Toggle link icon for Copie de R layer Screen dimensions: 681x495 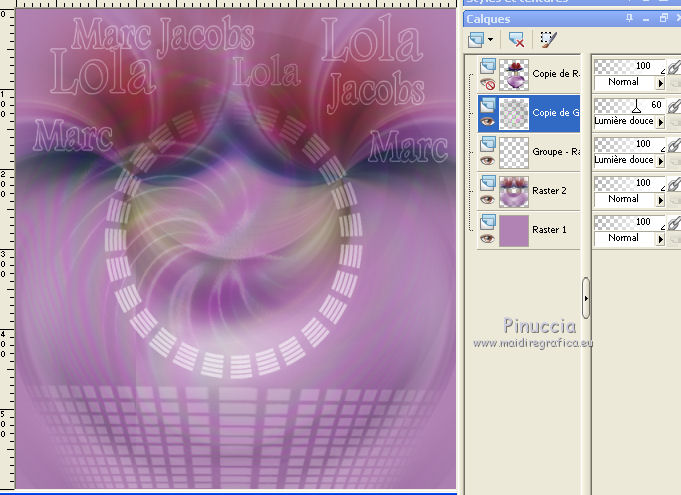click(674, 67)
